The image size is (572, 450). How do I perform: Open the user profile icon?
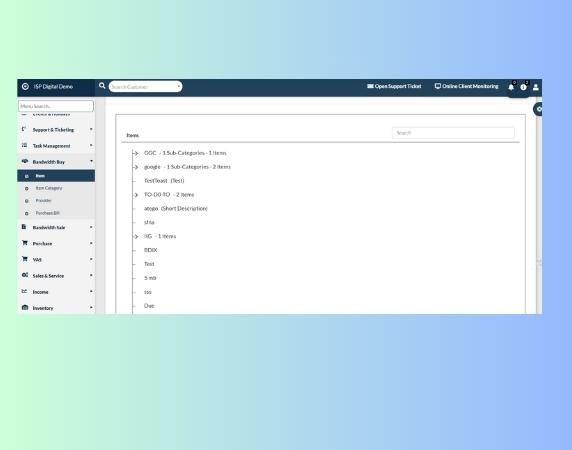click(x=536, y=87)
